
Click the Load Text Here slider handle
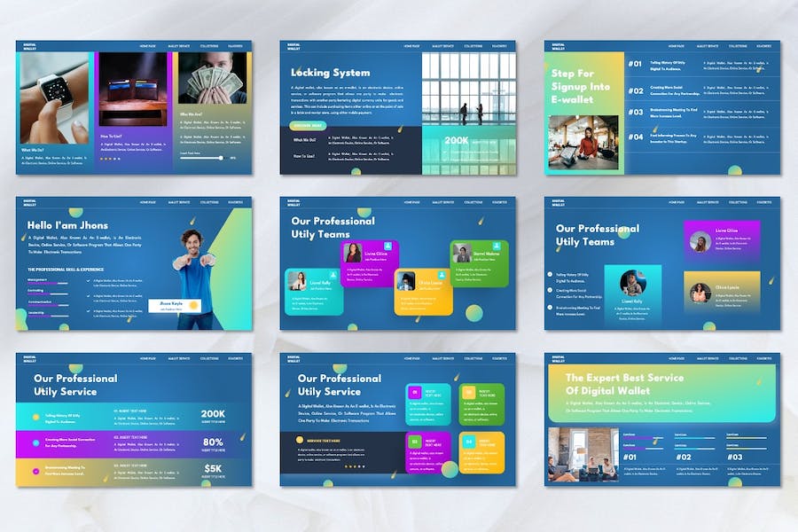pyautogui.click(x=221, y=158)
